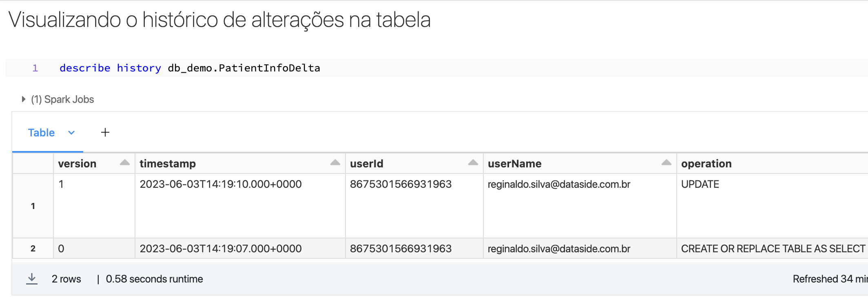Click into the describe history code cell
Screen dimensions: 868x298
tap(436, 68)
